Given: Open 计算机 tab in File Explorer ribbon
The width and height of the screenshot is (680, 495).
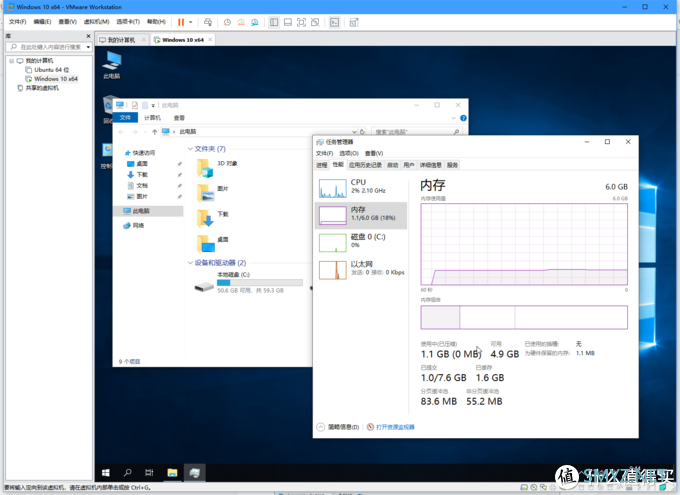Looking at the screenshot, I should pos(152,118).
